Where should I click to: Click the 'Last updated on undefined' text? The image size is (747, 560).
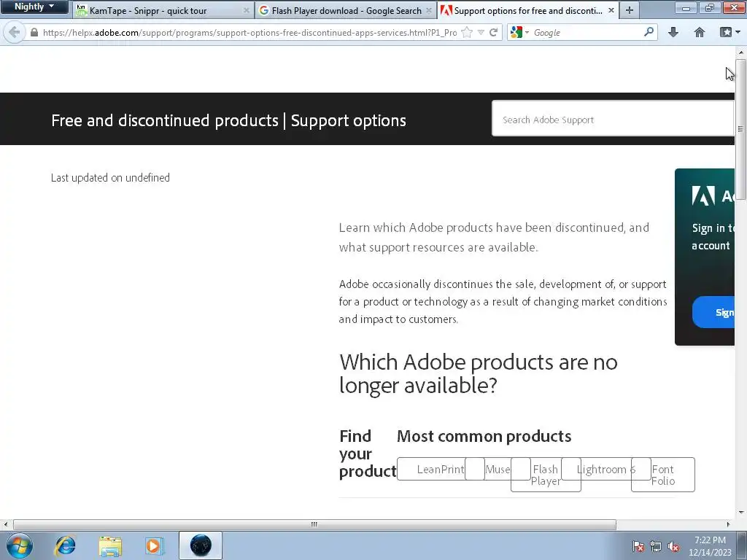point(110,178)
